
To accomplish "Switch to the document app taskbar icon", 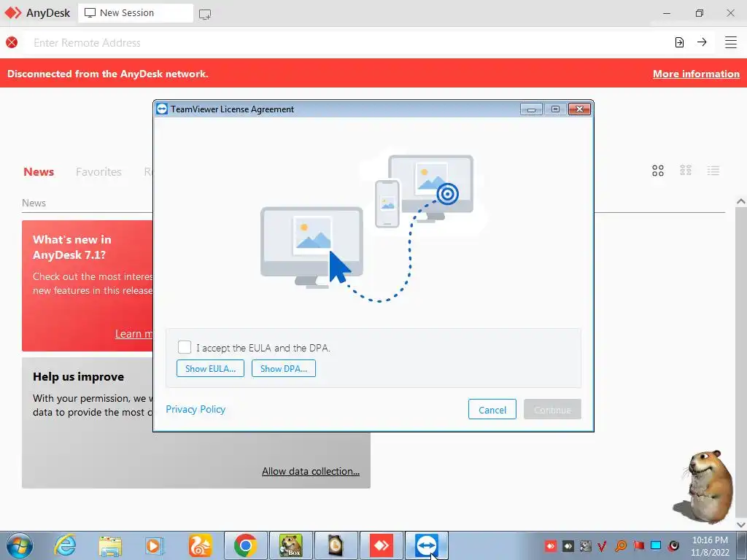I will point(336,545).
